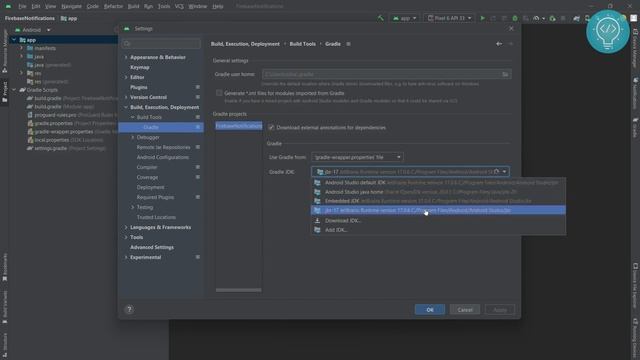Expand Appearance & Behavior settings group

point(126,57)
